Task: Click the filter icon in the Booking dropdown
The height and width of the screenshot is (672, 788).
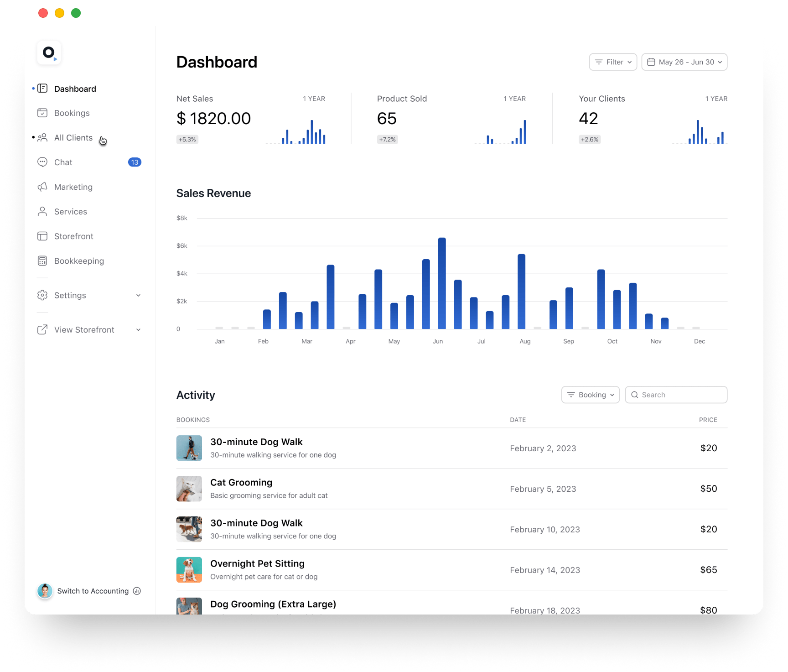Action: pos(571,395)
